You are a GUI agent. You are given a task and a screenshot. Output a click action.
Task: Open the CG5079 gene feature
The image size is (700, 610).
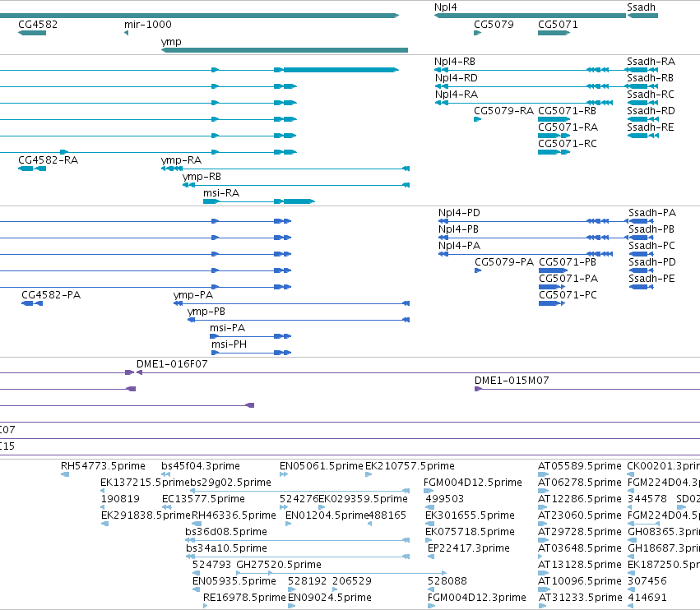[x=477, y=33]
